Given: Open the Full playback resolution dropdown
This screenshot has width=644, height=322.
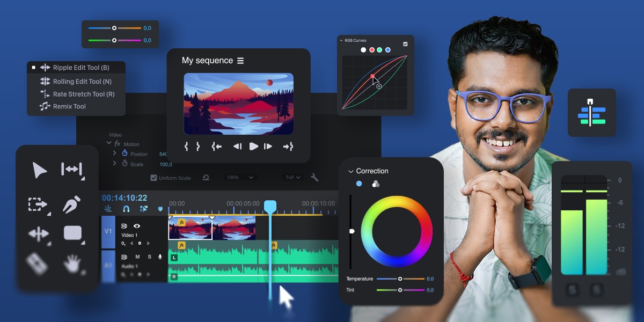Looking at the screenshot, I should tap(293, 178).
